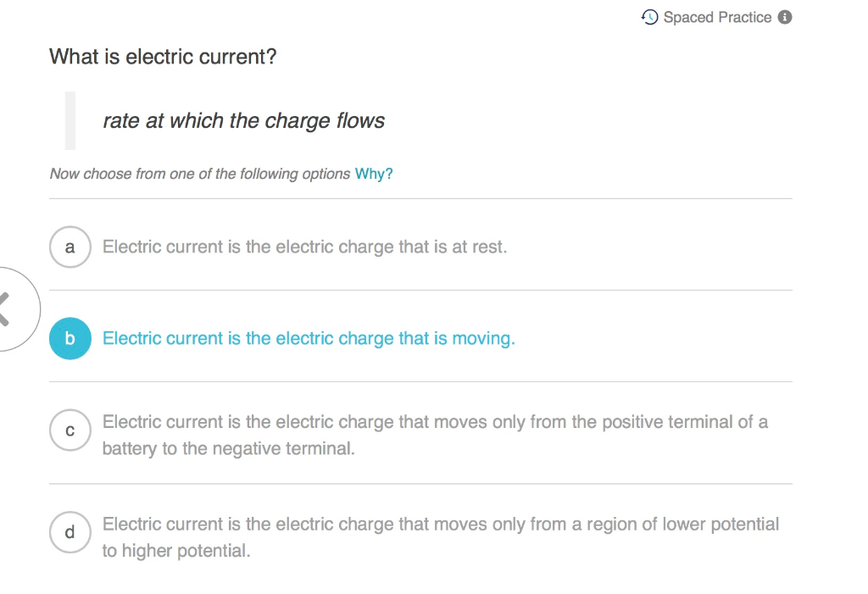This screenshot has height=594, width=868.
Task: Select the answer 'charge that is moving'
Action: pos(309,338)
